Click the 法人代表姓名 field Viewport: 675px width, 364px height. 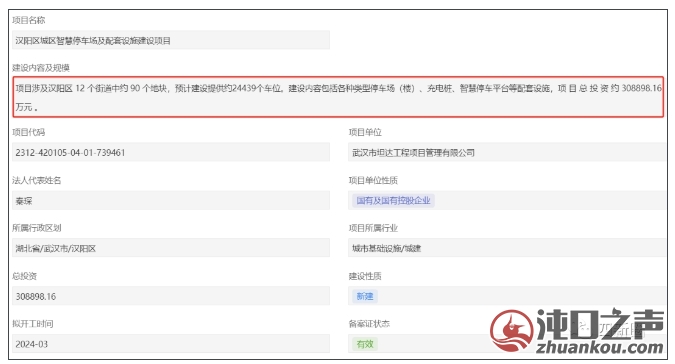click(171, 201)
